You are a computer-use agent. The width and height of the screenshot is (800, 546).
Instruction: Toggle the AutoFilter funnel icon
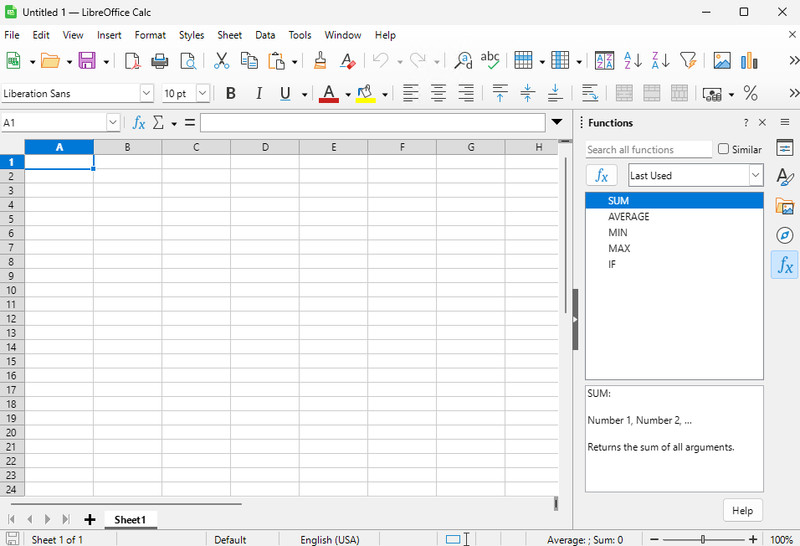pyautogui.click(x=688, y=61)
